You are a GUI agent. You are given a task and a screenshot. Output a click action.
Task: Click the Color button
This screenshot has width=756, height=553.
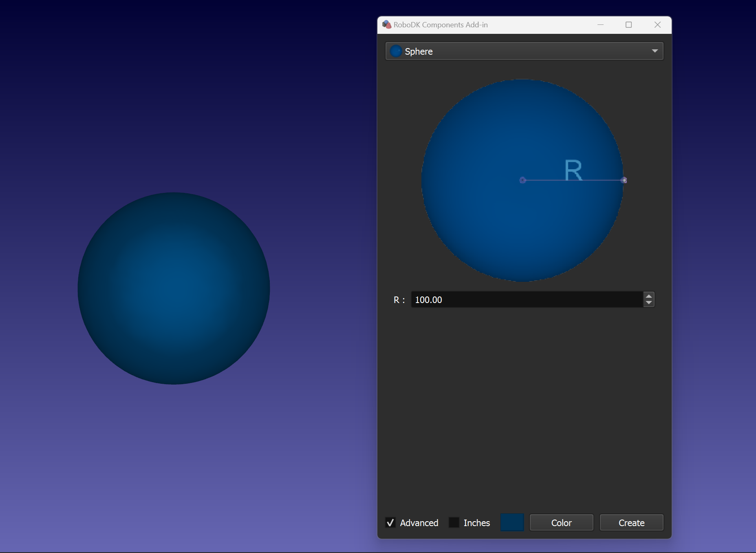[561, 522]
